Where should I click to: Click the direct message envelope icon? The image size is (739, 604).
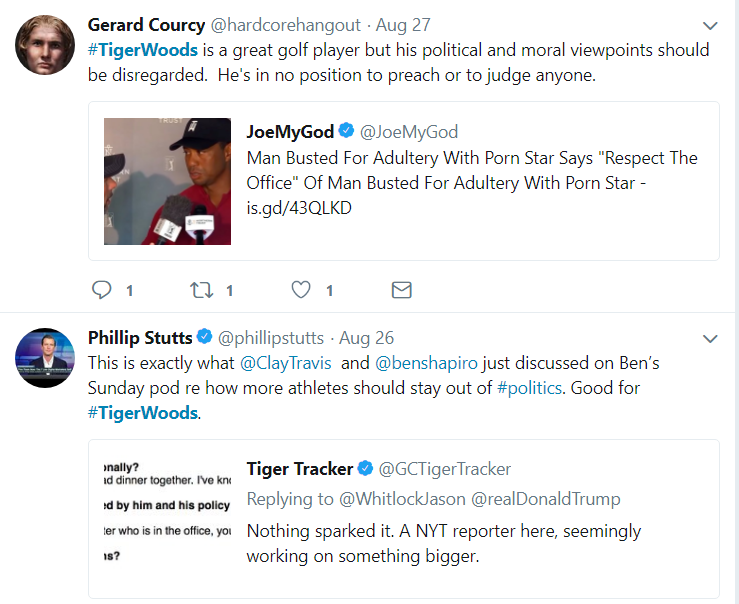[402, 290]
